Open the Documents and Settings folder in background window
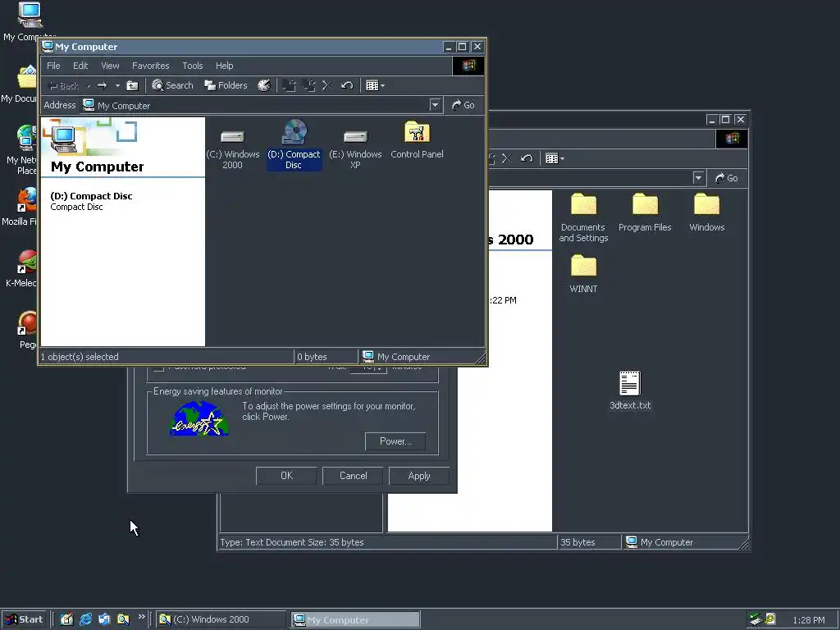 pos(583,217)
